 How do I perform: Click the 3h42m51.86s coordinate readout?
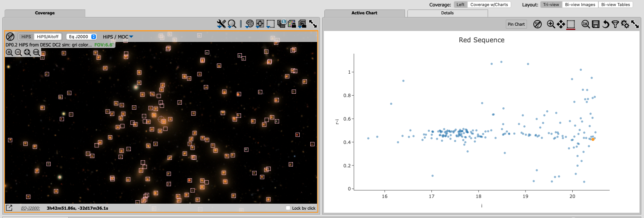pyautogui.click(x=77, y=208)
